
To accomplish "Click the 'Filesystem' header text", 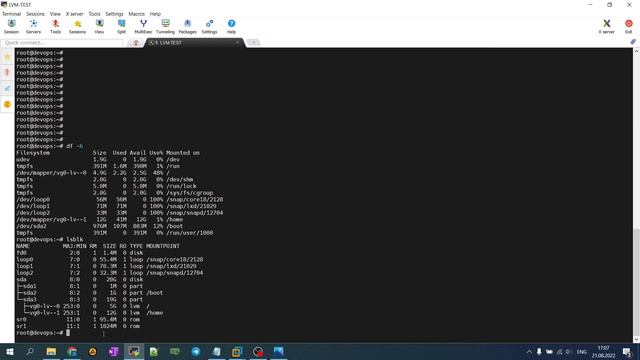I will pos(33,153).
